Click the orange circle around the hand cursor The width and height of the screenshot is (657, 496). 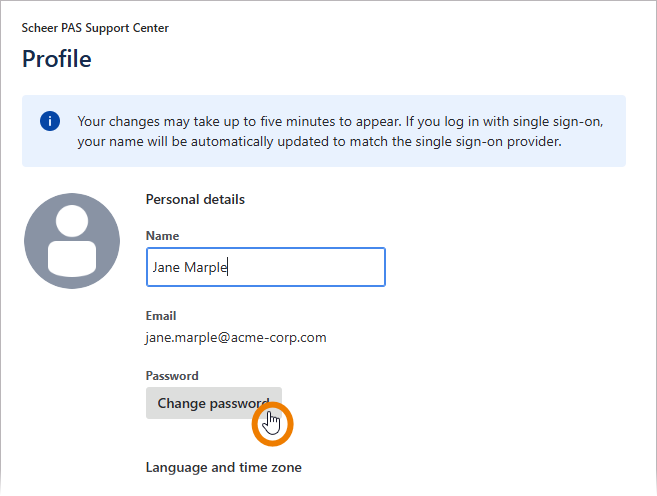pos(272,423)
